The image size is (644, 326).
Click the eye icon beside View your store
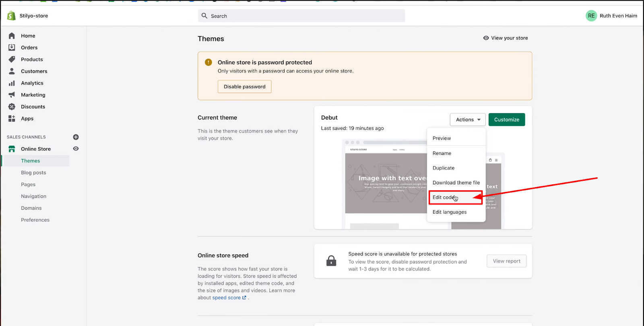pyautogui.click(x=486, y=38)
